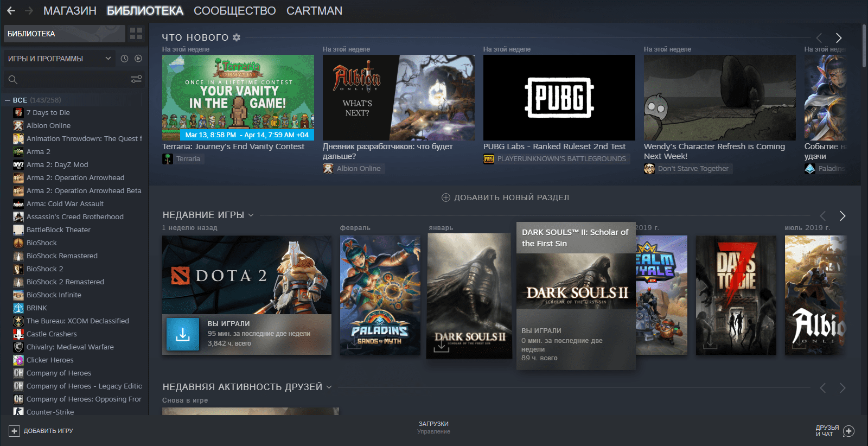Viewport: 868px width, 446px height.
Task: Click the Clicker Heroes icon
Action: 18,360
